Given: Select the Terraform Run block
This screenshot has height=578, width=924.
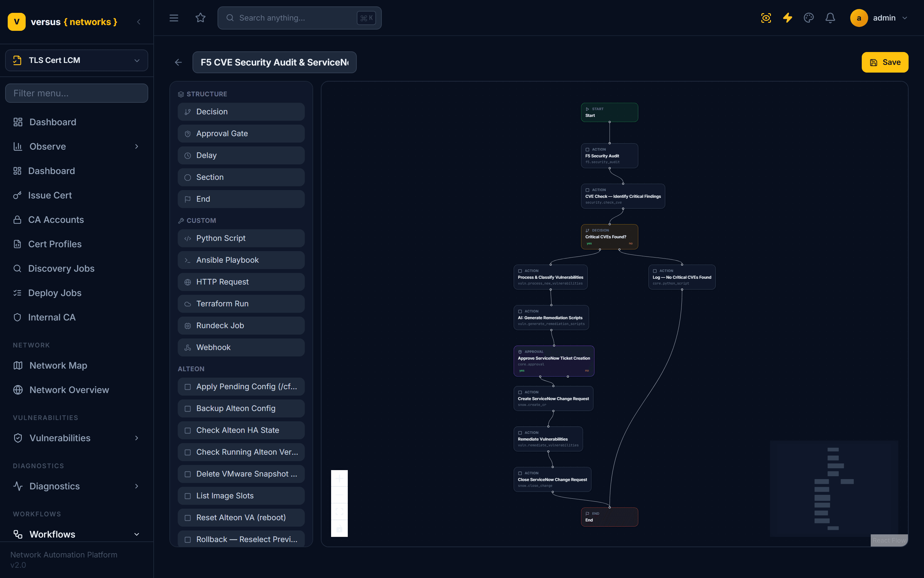Looking at the screenshot, I should 241,303.
